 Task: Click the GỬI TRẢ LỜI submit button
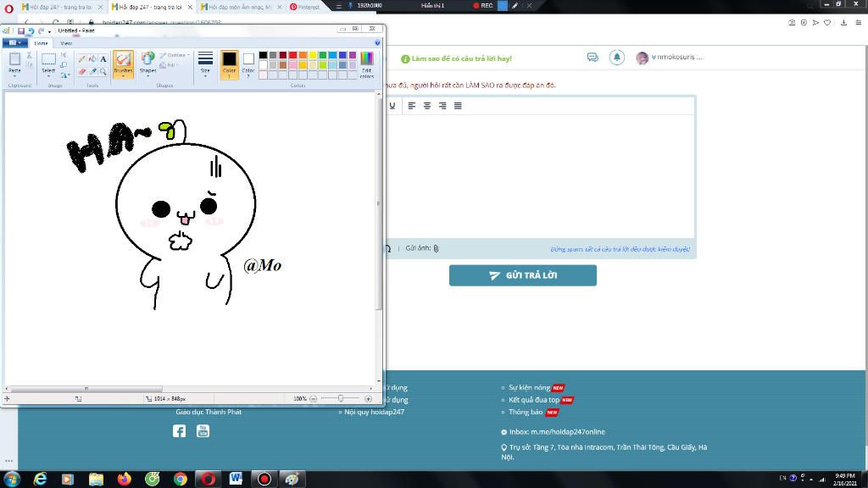(522, 275)
